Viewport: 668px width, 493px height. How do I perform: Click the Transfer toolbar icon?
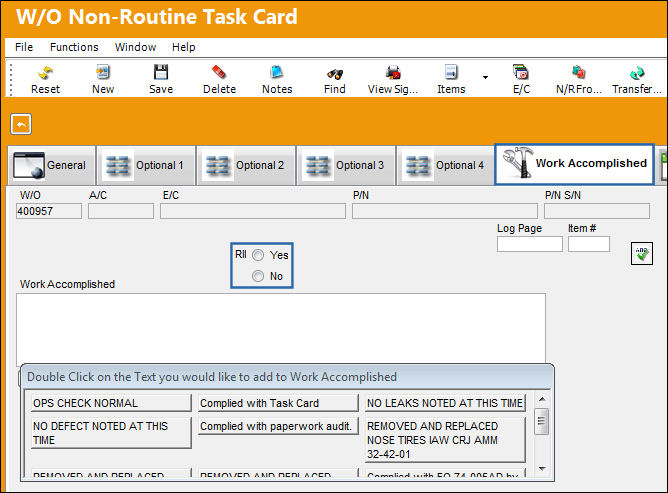coord(637,73)
